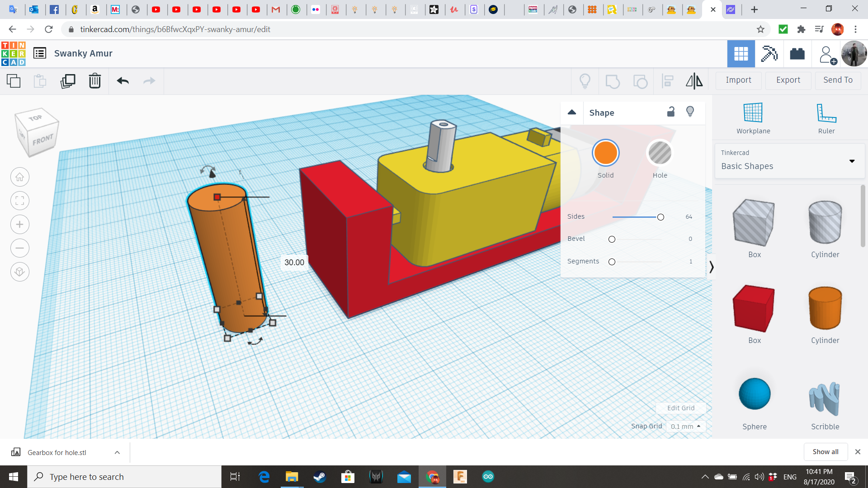
Task: Select the Ruler tool
Action: (826, 117)
